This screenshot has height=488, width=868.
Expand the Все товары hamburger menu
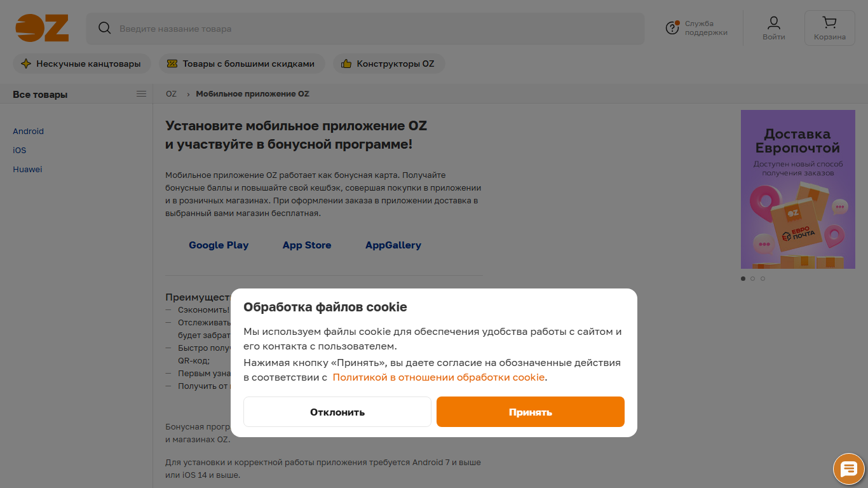pos(141,94)
